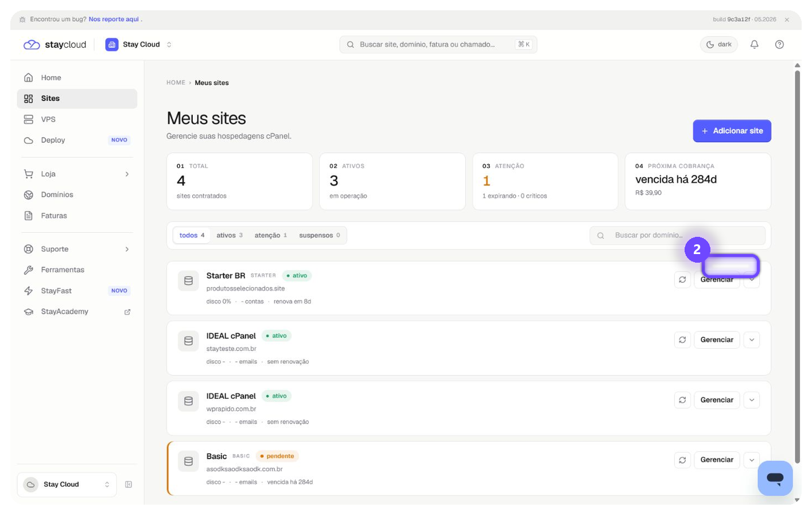Image resolution: width=812 pixels, height=515 pixels.
Task: Open Domínios in sidebar
Action: pyautogui.click(x=77, y=194)
